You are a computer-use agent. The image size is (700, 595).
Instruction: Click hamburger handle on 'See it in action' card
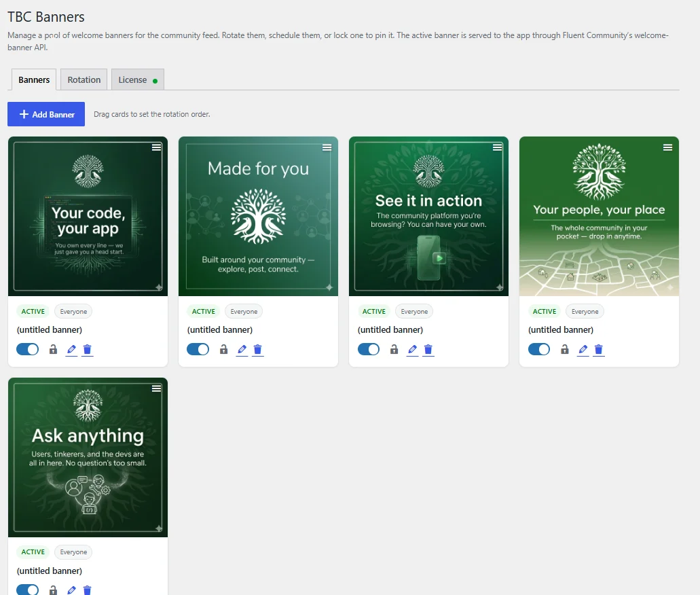point(497,147)
